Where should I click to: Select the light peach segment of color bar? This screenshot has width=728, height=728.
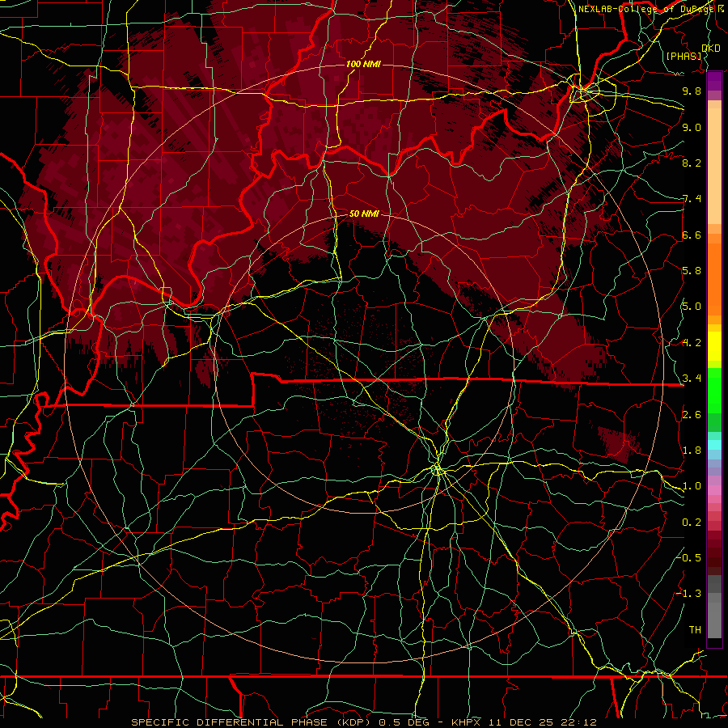(x=714, y=167)
